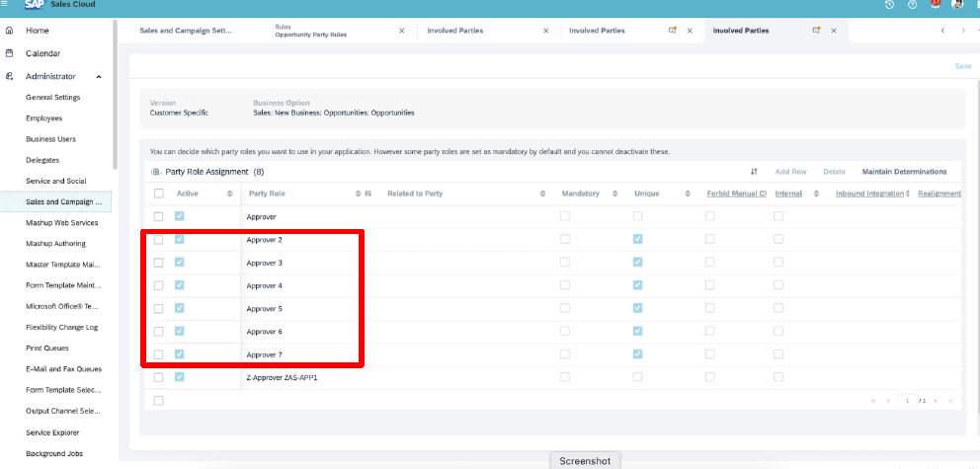Click the sidebar vertical scrollbar
This screenshot has height=469, width=980.
115,94
